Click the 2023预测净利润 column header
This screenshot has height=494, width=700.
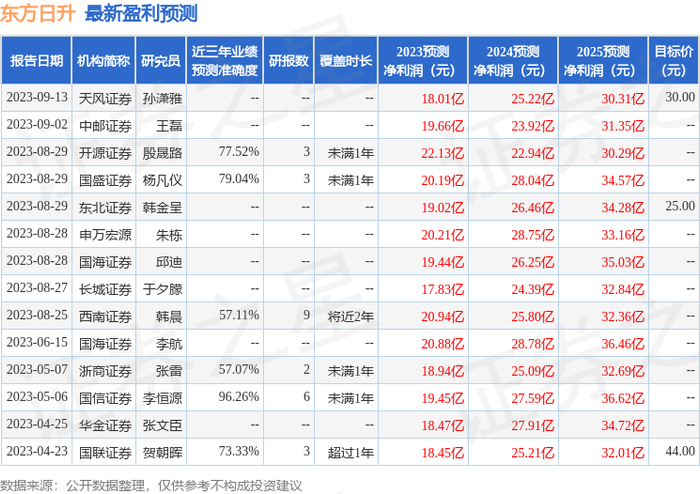click(423, 61)
